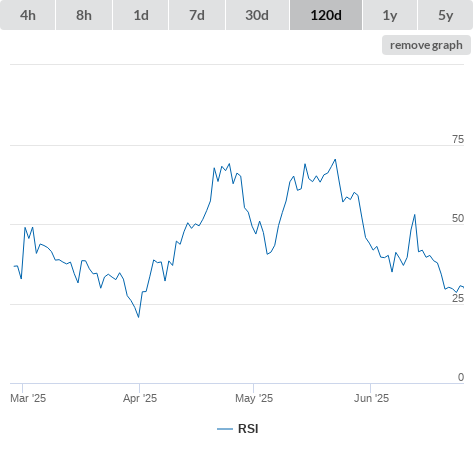Click the active 120d range tab
Viewport: 474px width, 455px height.
(326, 15)
